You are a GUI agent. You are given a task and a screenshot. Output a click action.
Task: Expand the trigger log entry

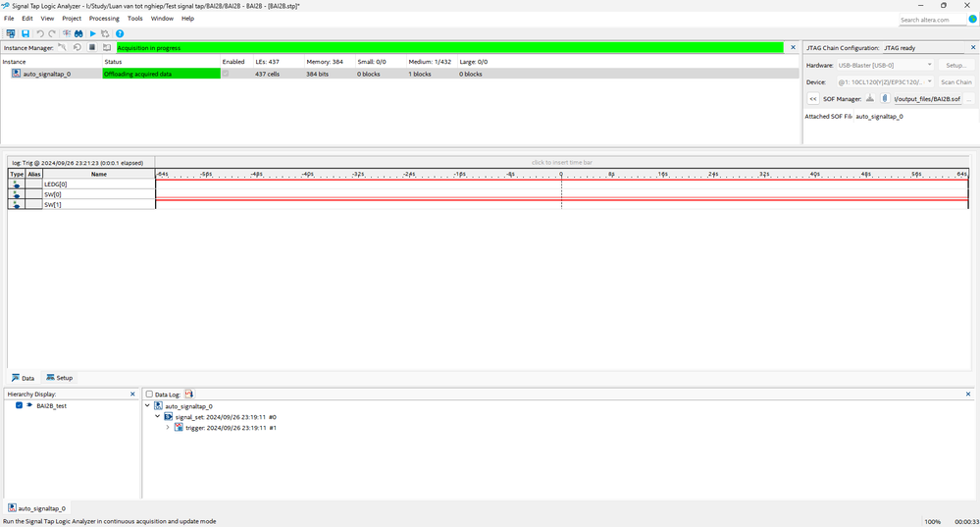click(168, 428)
